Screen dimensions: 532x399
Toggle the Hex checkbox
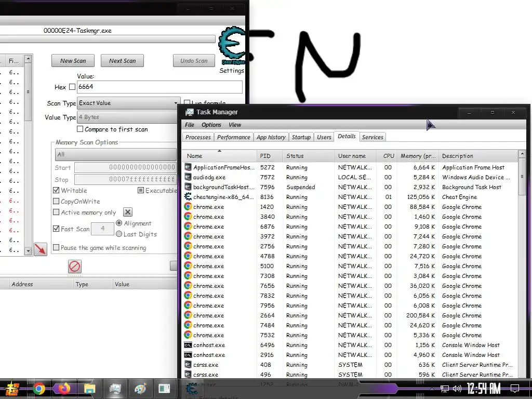[x=72, y=87]
